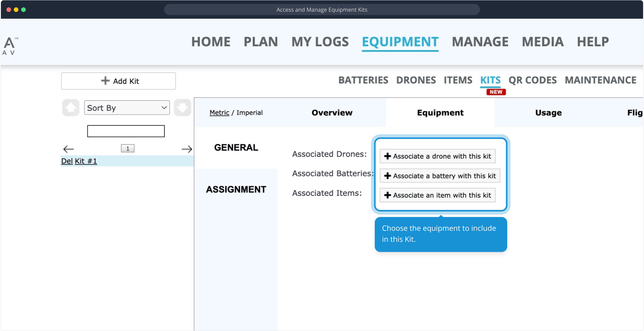Viewport: 644px width, 331px height.
Task: Select the ASSIGNMENT side section
Action: pos(236,189)
